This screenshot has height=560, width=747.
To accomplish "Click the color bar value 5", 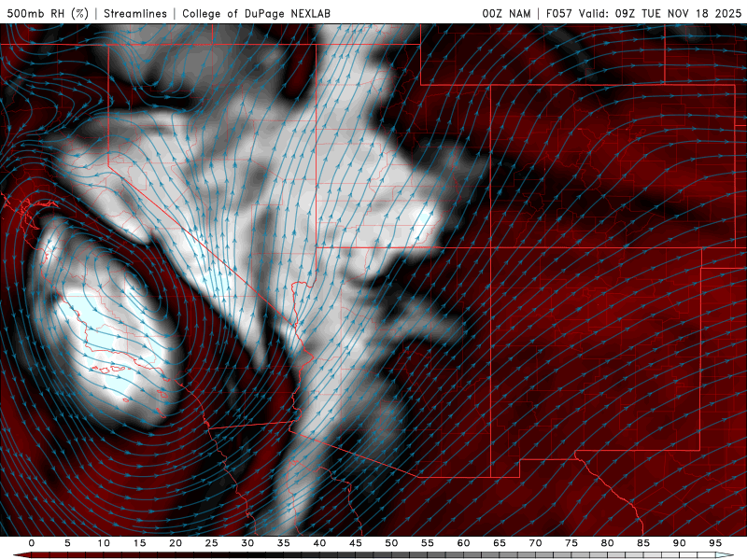I will (x=67, y=543).
